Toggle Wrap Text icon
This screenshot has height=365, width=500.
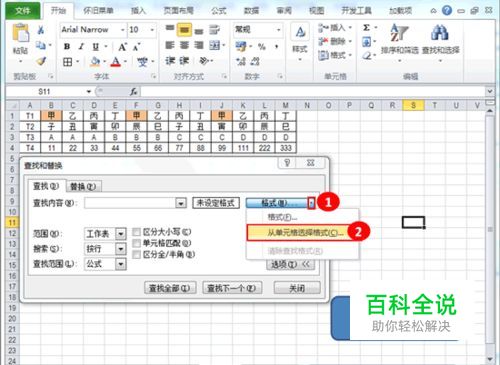pyautogui.click(x=214, y=30)
